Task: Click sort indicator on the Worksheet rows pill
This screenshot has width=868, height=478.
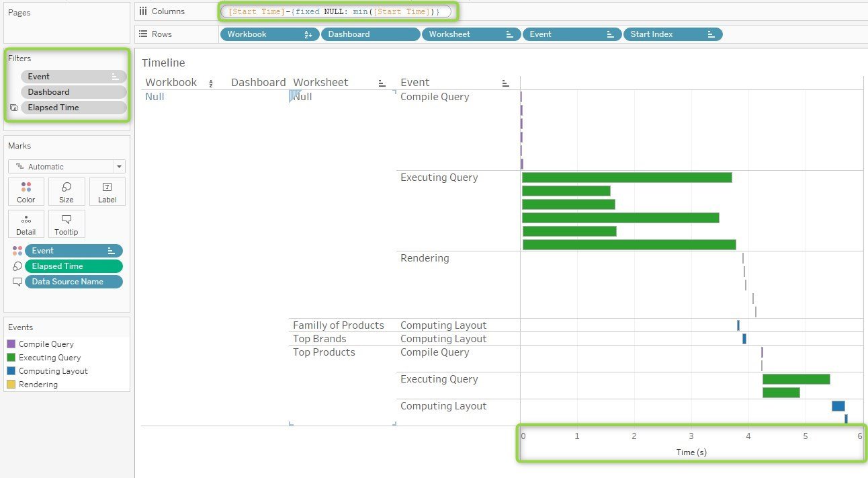Action: tap(511, 34)
